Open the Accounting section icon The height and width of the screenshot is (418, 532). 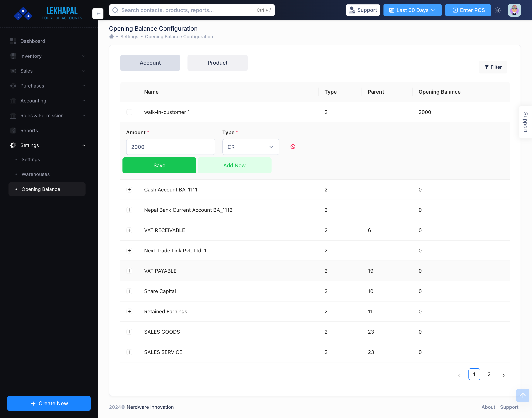coord(13,101)
